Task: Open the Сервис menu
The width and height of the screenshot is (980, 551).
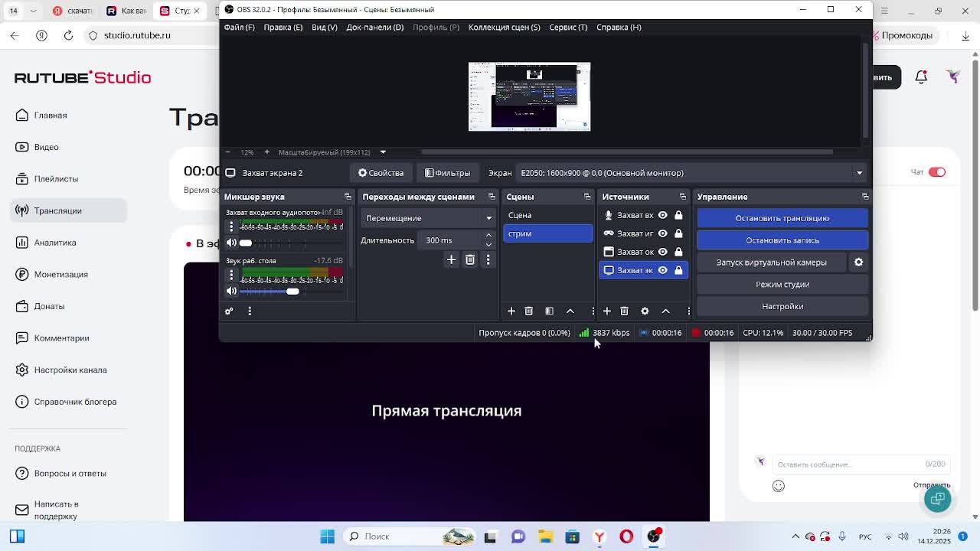Action: click(568, 28)
